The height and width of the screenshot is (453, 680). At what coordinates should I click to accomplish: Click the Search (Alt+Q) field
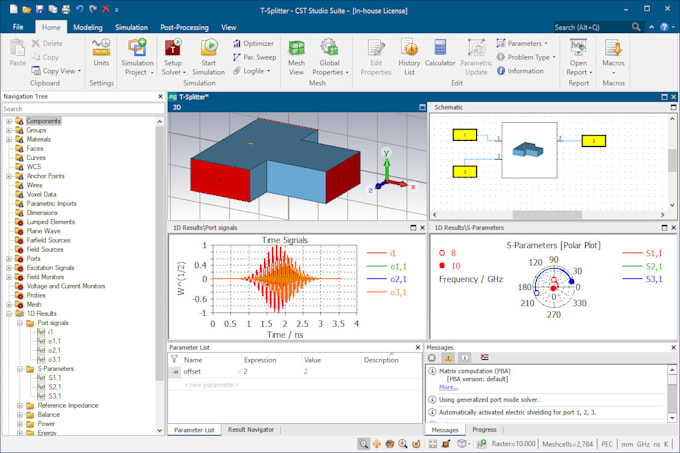[x=591, y=27]
